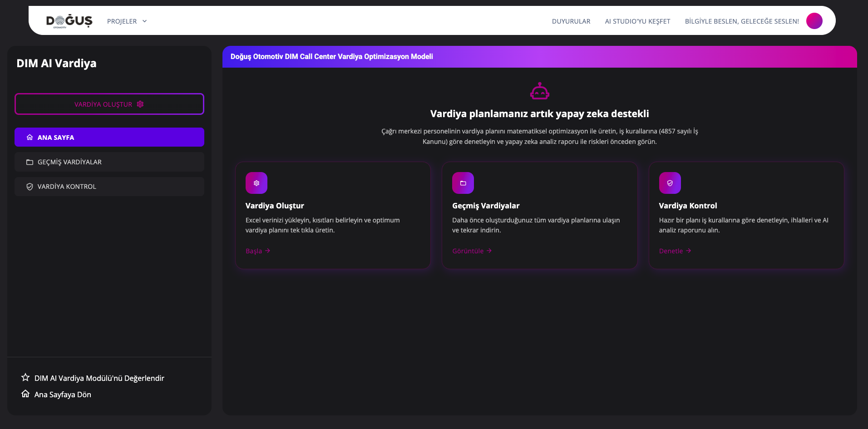
Task: Click the star icon for rating the module
Action: click(25, 377)
